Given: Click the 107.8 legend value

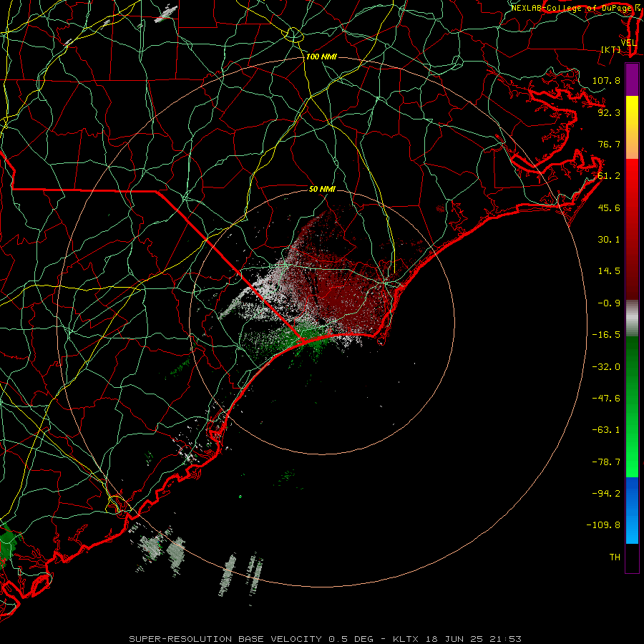Looking at the screenshot, I should coord(606,80).
